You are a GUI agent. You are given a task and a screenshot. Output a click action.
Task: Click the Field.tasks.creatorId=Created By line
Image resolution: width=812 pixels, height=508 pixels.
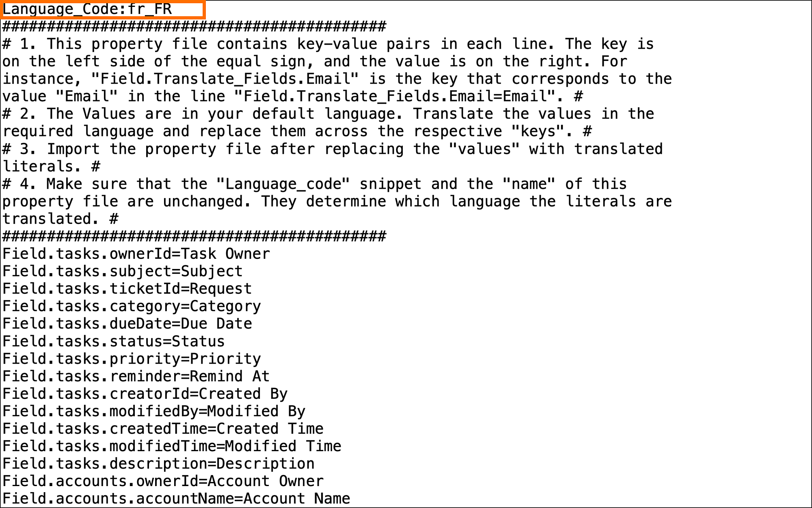tap(145, 394)
